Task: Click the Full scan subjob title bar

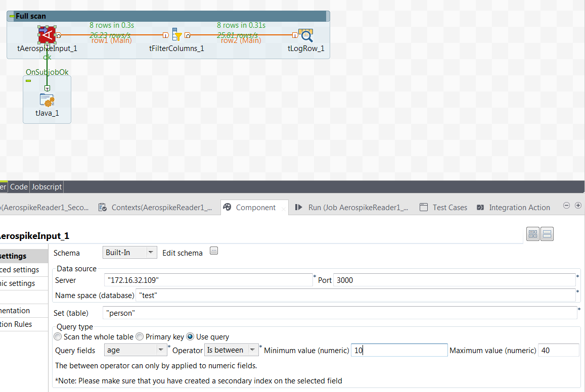Action: click(168, 16)
